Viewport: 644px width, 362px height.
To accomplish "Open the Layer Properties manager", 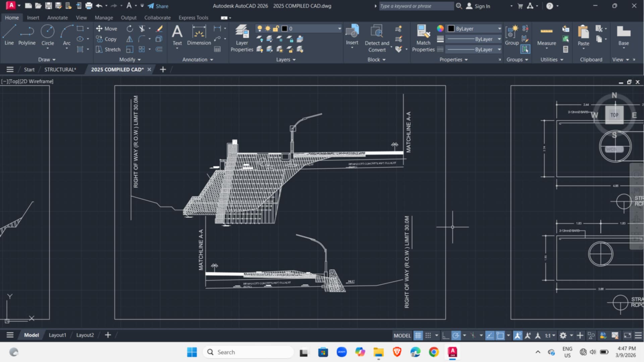I will [242, 38].
